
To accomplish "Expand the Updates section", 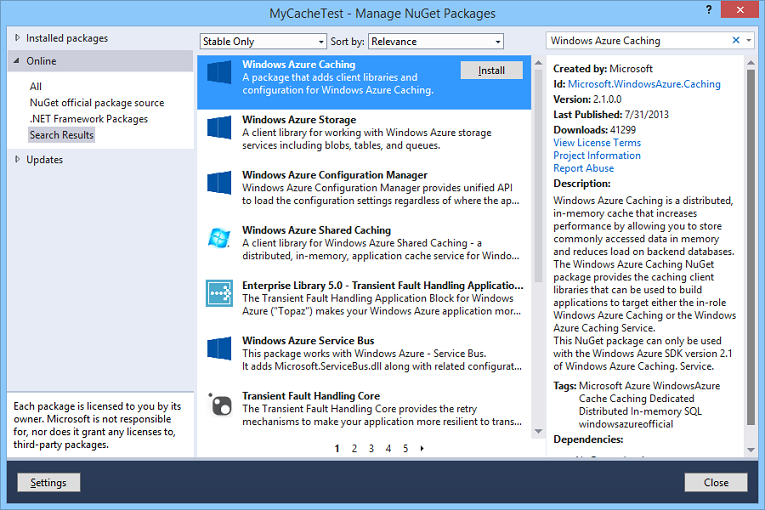I will (x=17, y=159).
